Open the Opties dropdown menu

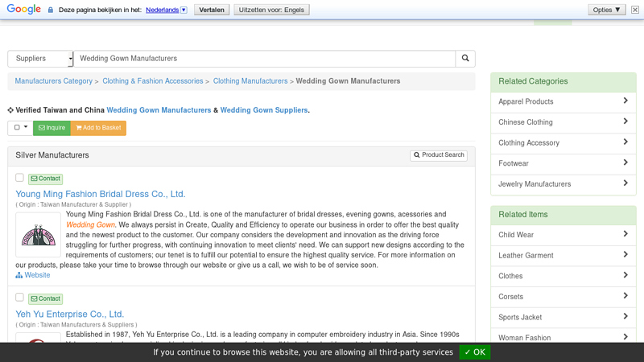[x=607, y=10]
